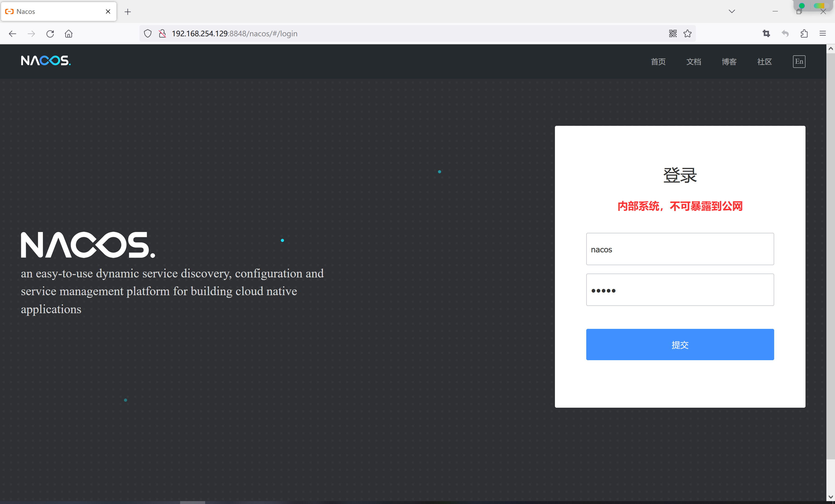Click the page scrollbar up arrow
Image resolution: width=835 pixels, height=504 pixels.
point(831,49)
